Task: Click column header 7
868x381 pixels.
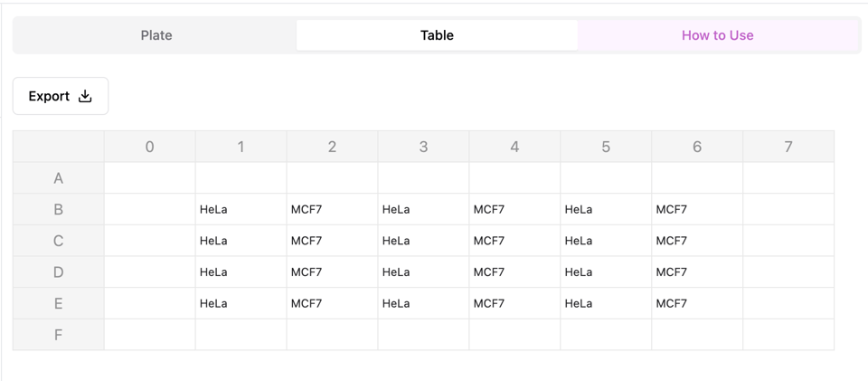Action: (x=788, y=147)
